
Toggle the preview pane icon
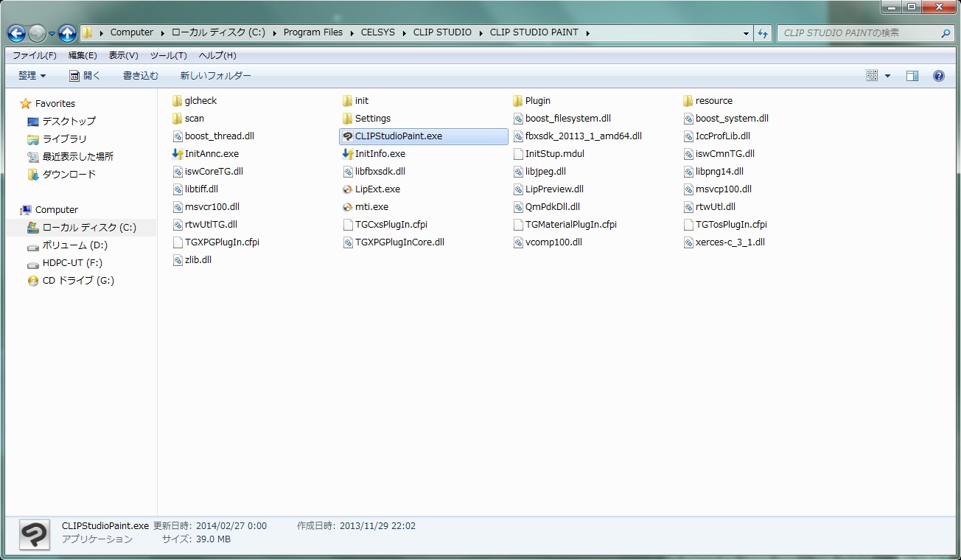(x=912, y=76)
